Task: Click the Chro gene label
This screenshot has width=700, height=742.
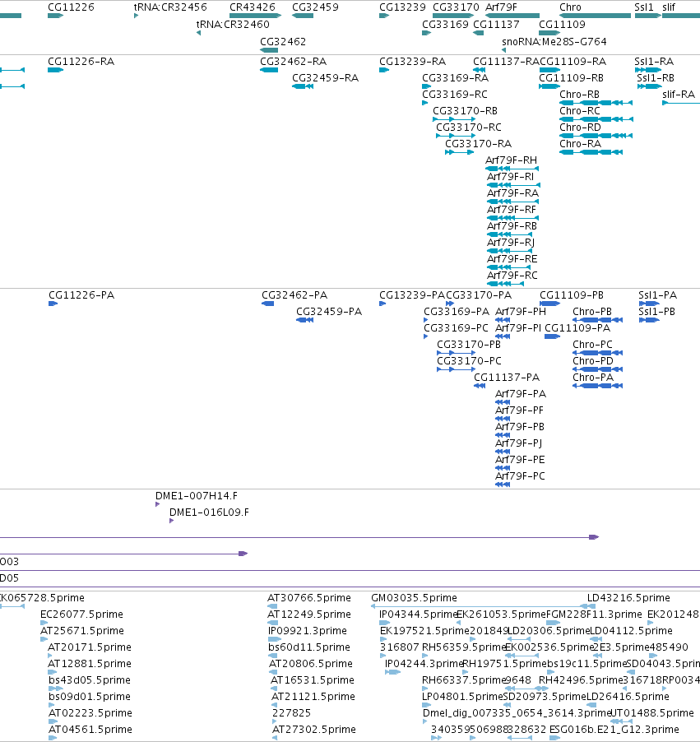Action: (570, 7)
